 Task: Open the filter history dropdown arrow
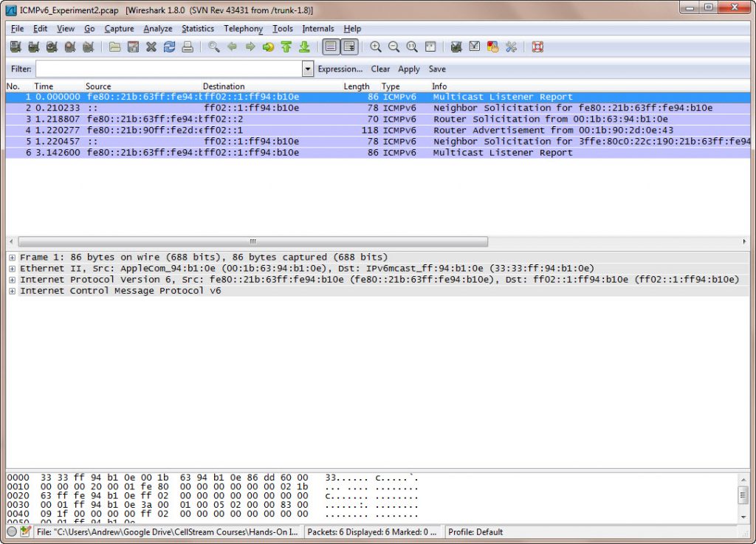pyautogui.click(x=308, y=69)
